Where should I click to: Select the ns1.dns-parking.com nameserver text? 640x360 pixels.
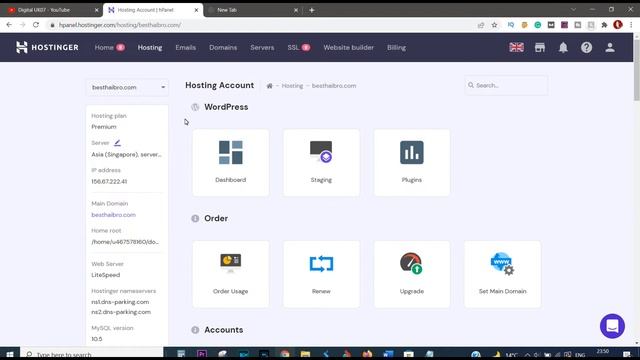tap(120, 302)
